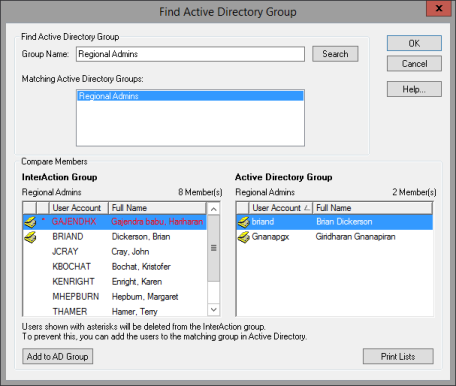Click in the Group Name text field
The image size is (456, 386).
[190, 54]
